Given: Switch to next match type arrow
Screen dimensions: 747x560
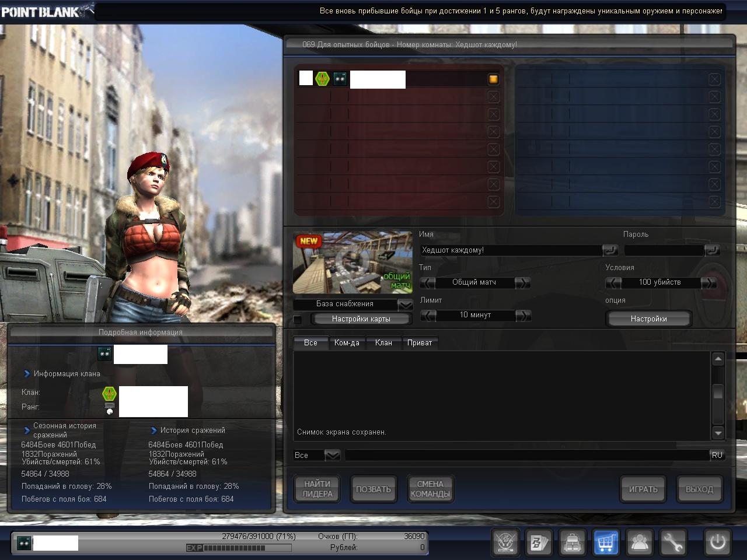Looking at the screenshot, I should click(522, 282).
